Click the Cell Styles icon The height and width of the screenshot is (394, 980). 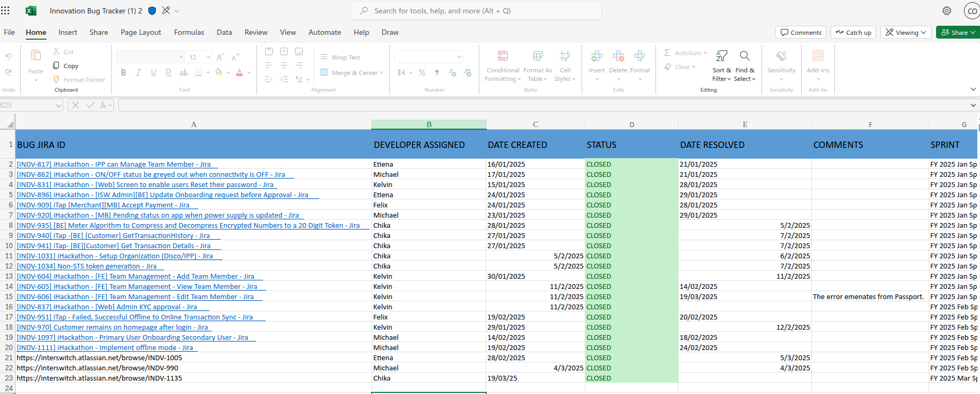pyautogui.click(x=564, y=56)
